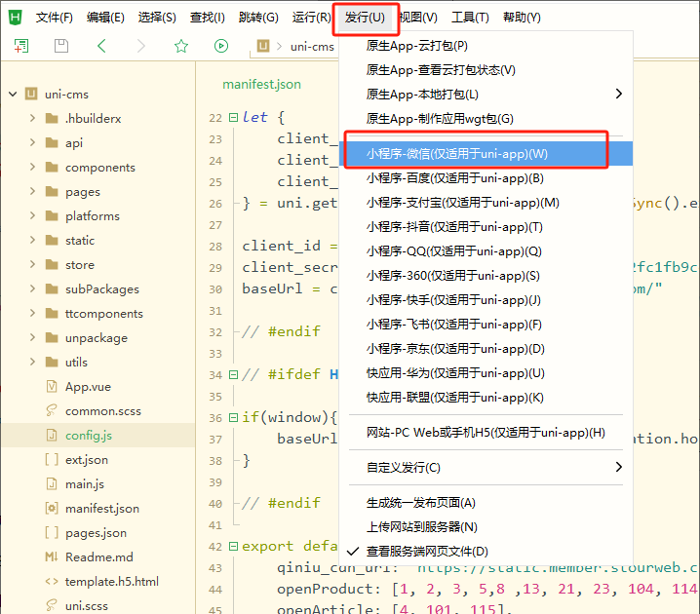Choose 原生App-云打包(P) from the menu

[x=416, y=45]
